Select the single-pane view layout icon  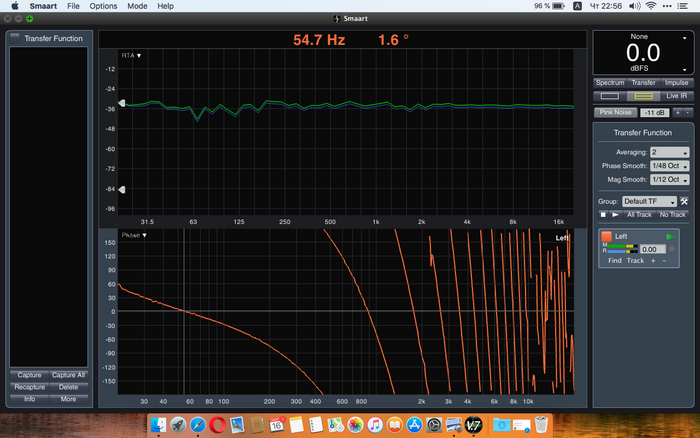[x=610, y=96]
